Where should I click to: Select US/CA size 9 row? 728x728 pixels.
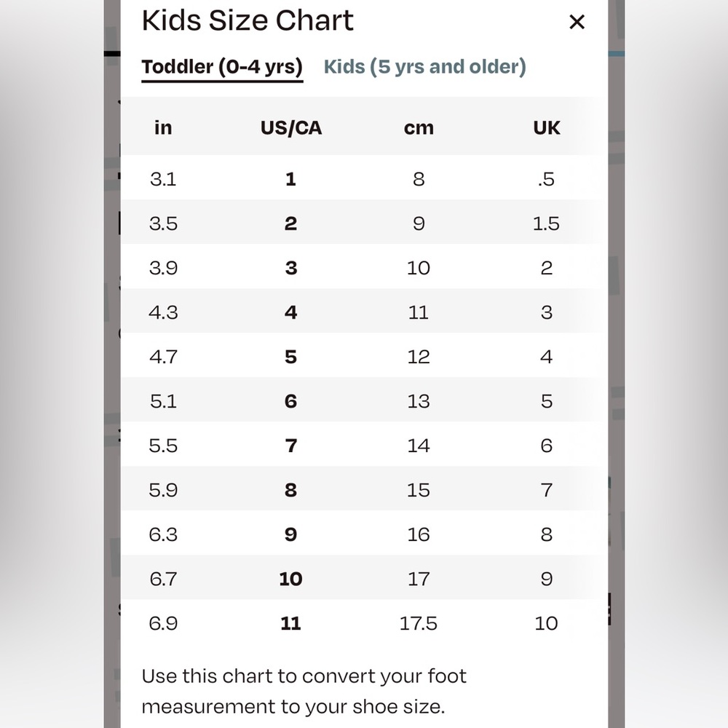point(290,534)
